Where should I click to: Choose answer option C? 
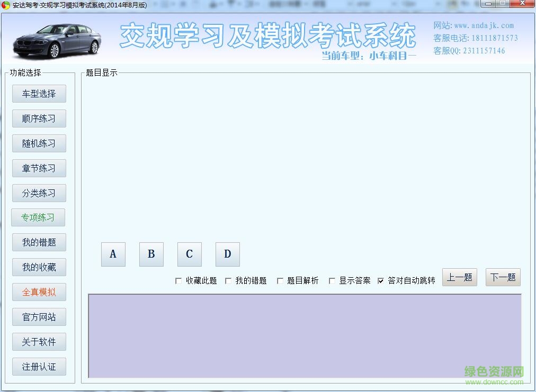point(190,254)
